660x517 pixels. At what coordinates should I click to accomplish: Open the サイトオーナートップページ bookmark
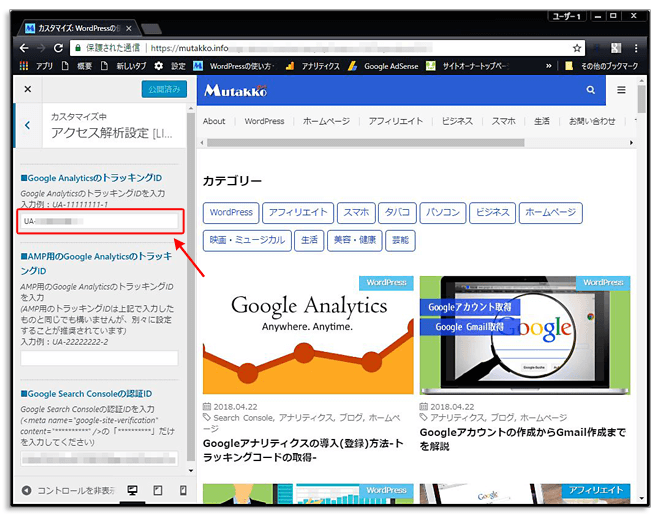[x=467, y=66]
